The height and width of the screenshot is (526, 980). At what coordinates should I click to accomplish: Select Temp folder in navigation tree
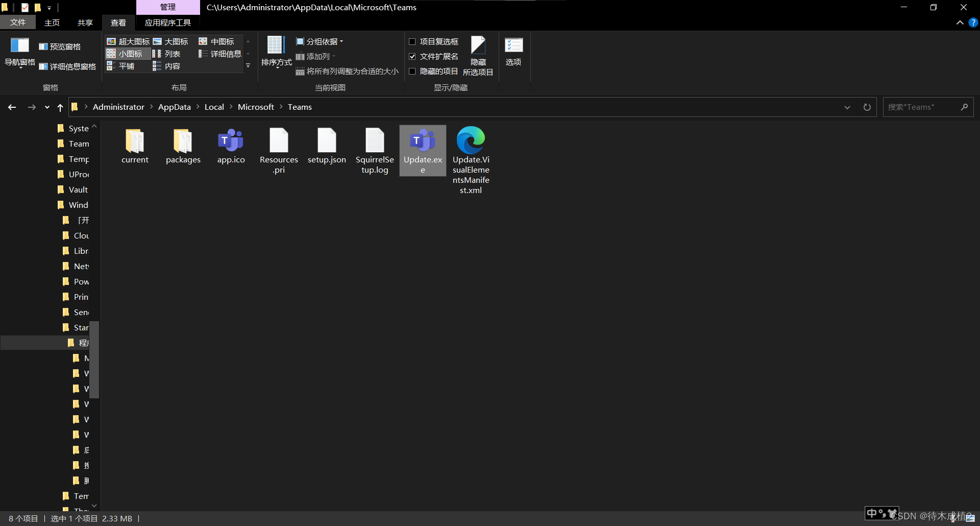click(x=73, y=159)
